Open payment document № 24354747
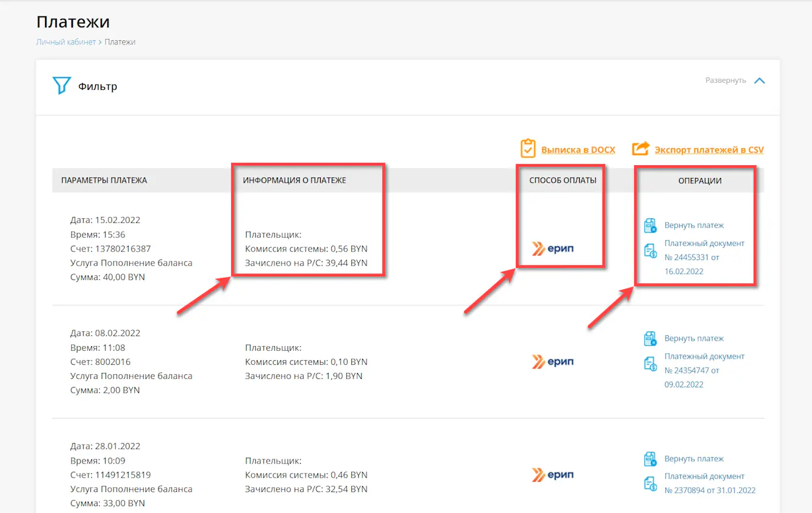 tap(704, 370)
